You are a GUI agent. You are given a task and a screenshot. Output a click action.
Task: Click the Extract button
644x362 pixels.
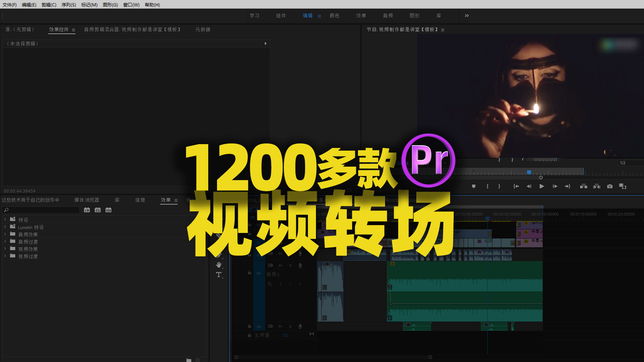(597, 186)
